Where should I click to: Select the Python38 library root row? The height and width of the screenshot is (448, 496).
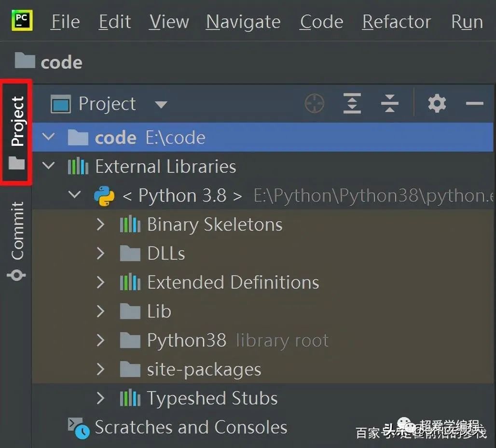pyautogui.click(x=262, y=340)
